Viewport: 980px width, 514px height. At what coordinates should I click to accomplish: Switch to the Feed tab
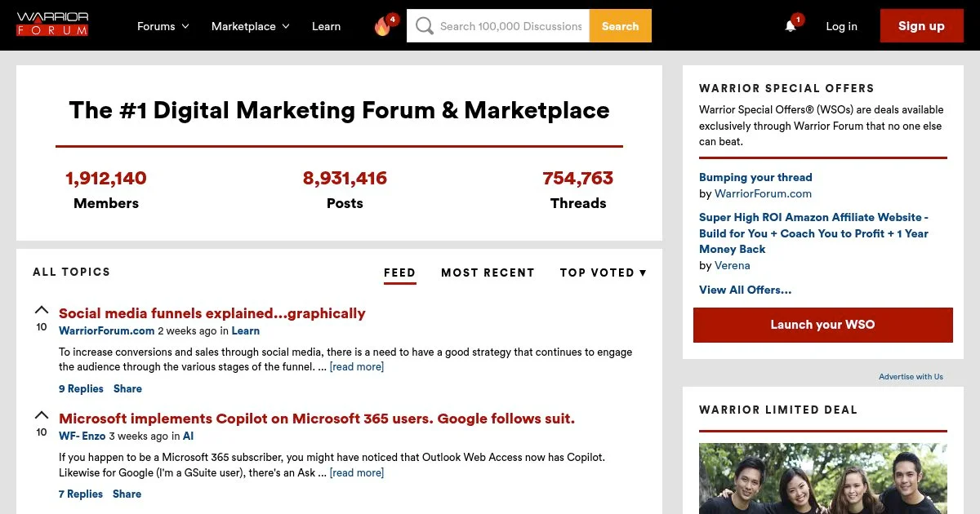[x=400, y=273]
